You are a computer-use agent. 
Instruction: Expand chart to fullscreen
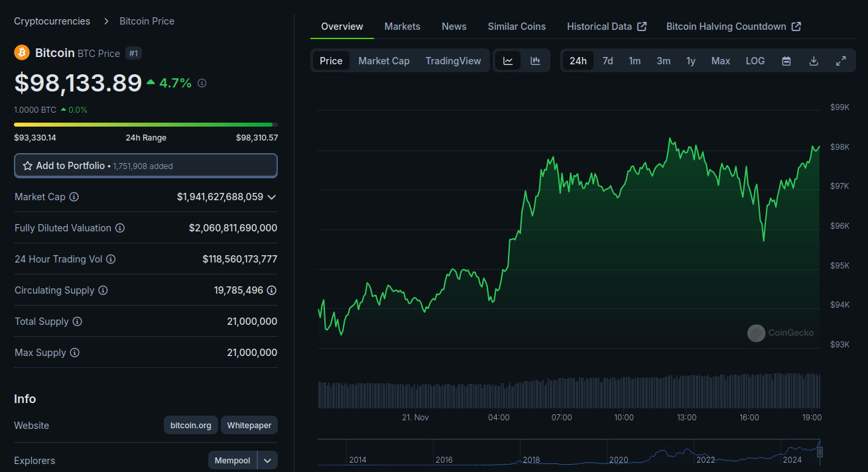(x=841, y=61)
